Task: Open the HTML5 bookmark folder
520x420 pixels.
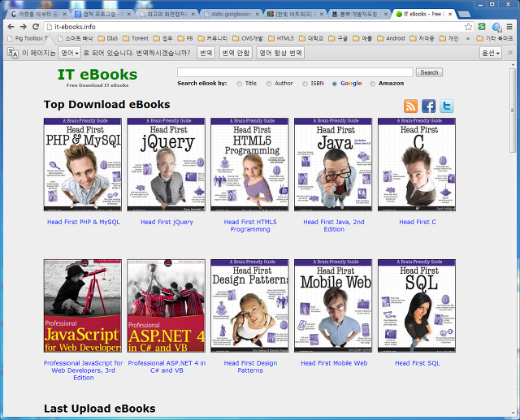Action: (281, 38)
